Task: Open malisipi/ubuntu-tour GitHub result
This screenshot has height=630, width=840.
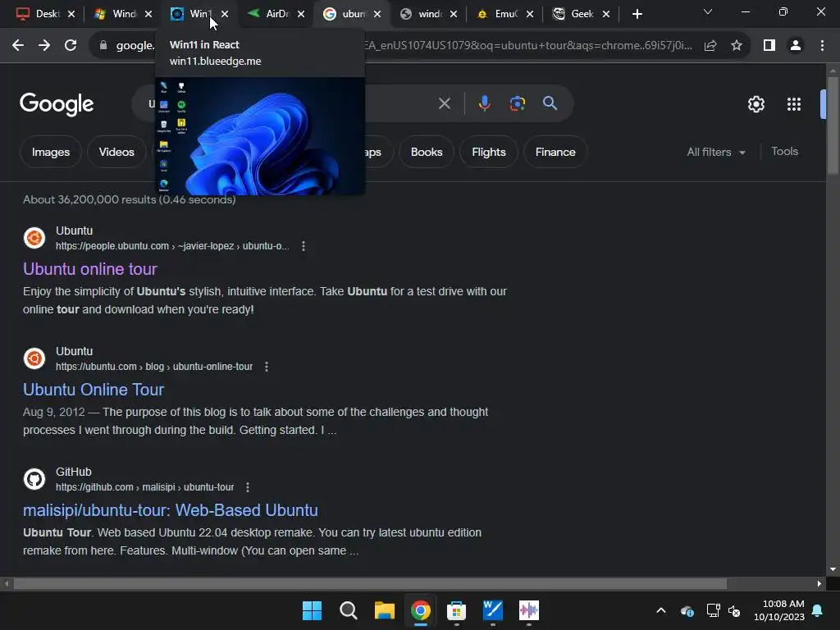Action: pos(171,510)
